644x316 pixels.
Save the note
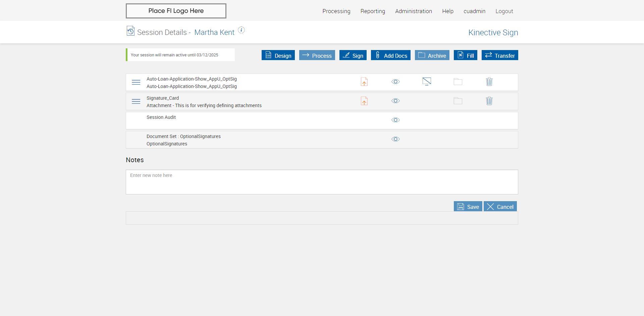[468, 206]
